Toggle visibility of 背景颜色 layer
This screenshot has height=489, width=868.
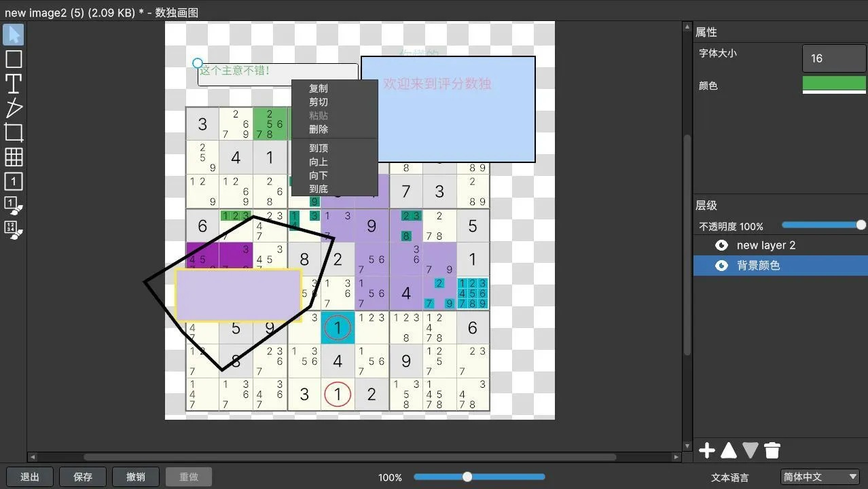click(721, 266)
